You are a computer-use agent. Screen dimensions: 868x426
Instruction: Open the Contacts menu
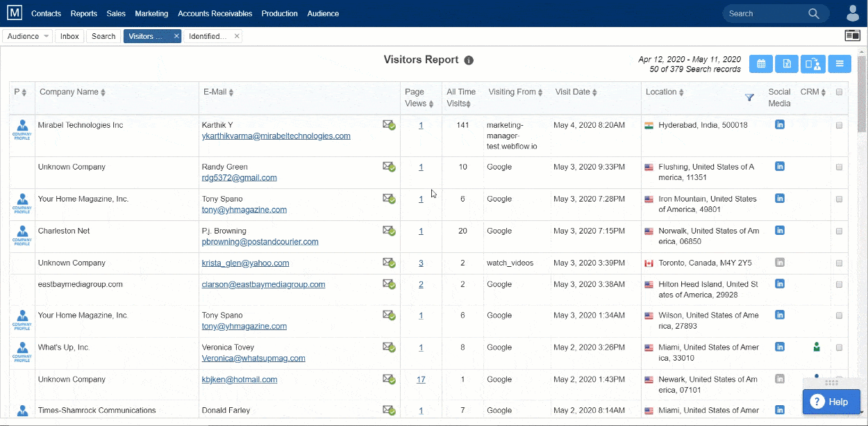pyautogui.click(x=46, y=13)
